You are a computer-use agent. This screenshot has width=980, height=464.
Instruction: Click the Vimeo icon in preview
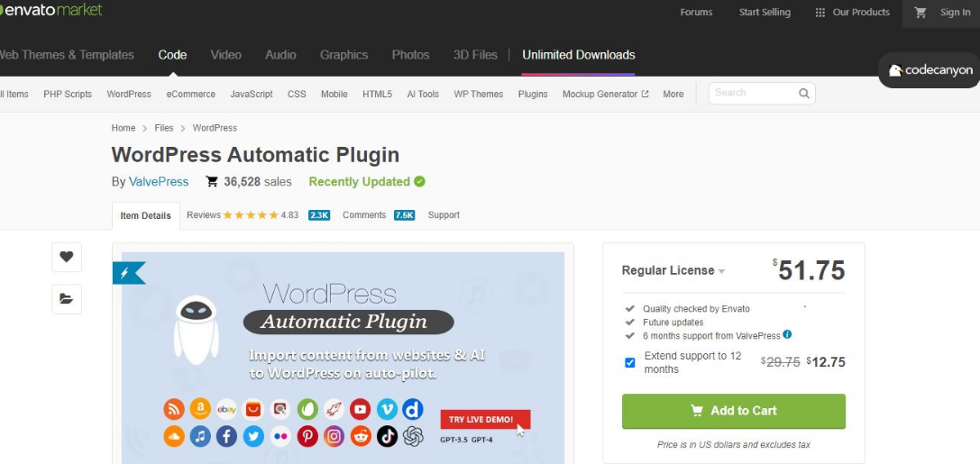click(387, 410)
